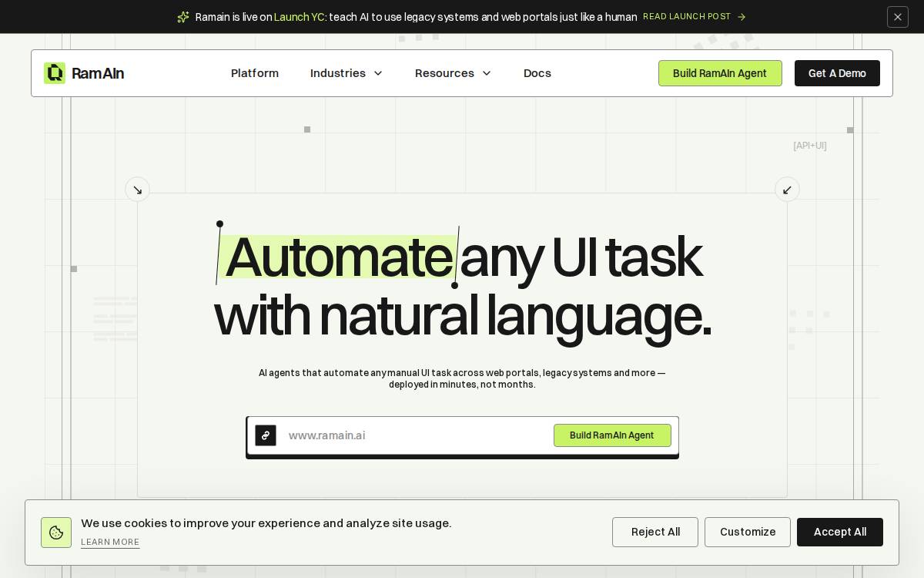Click the highlighted Automate headline word

click(338, 257)
